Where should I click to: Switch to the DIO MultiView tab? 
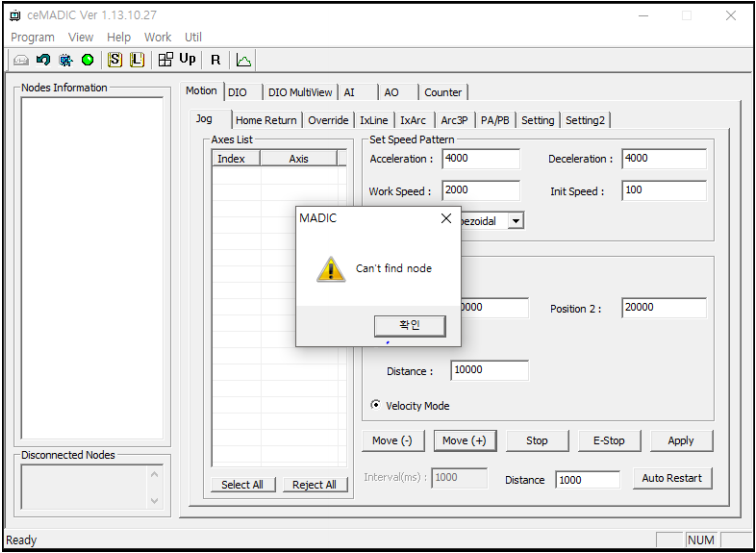[300, 92]
